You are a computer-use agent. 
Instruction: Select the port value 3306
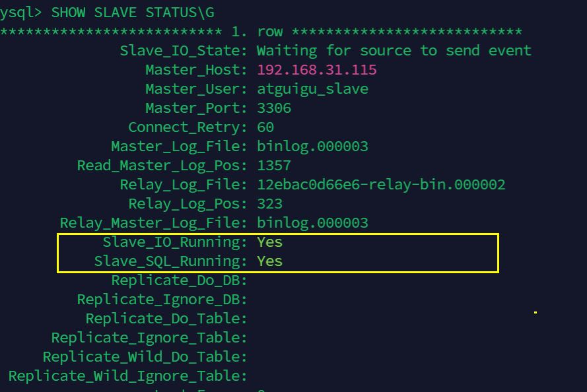click(x=274, y=108)
